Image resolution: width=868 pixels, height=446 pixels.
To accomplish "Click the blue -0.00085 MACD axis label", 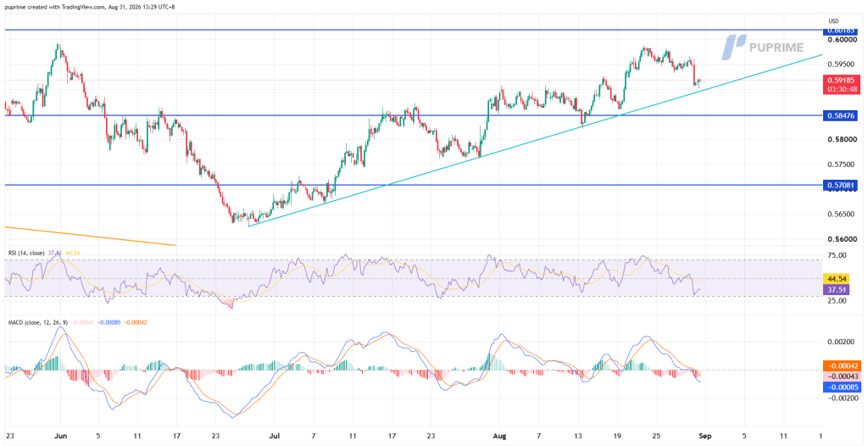I will point(840,387).
